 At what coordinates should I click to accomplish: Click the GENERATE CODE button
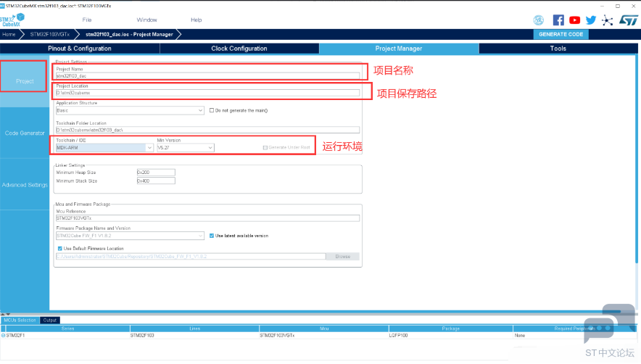(561, 34)
